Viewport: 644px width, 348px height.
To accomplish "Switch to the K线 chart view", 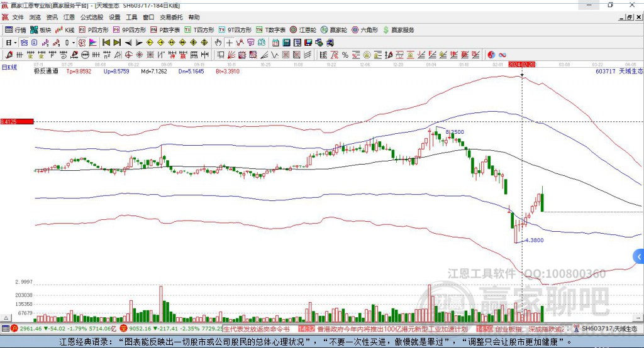I will click(x=65, y=30).
